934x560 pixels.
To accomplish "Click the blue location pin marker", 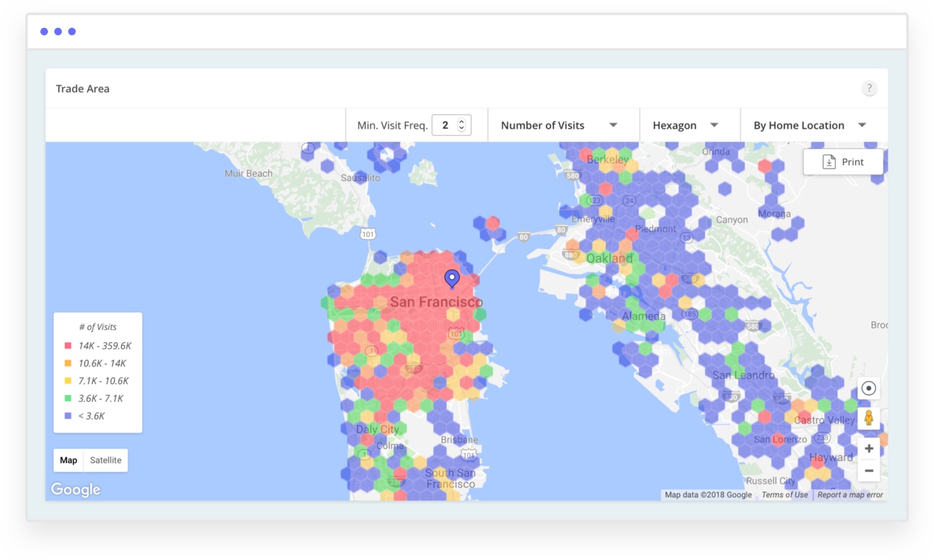I will click(x=452, y=278).
